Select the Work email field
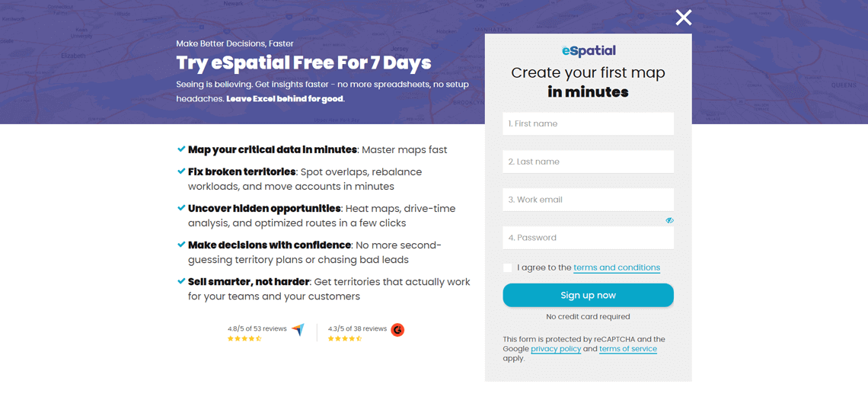868x413 pixels. 588,200
